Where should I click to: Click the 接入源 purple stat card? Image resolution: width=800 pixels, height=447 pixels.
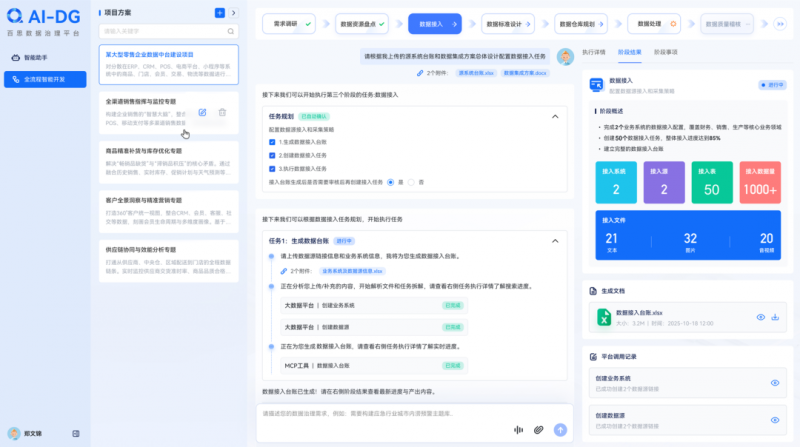664,183
